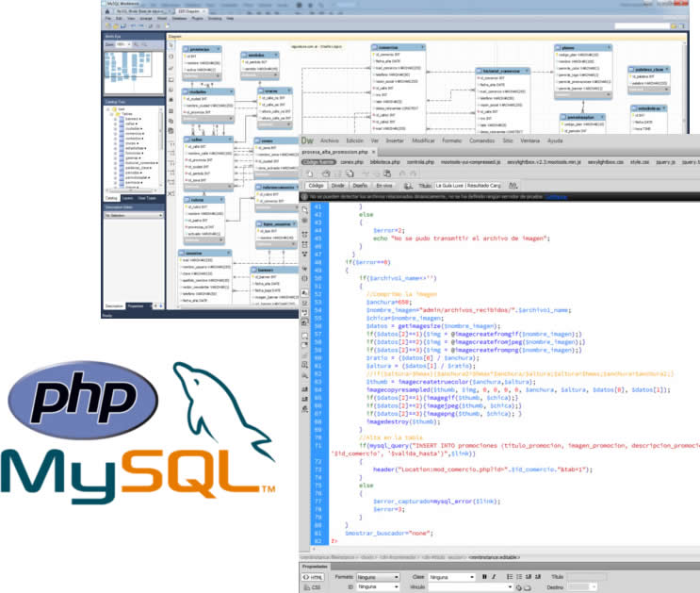The image size is (700, 593).
Task: Expand the Tables node in Catalog Tree
Action: 113,114
